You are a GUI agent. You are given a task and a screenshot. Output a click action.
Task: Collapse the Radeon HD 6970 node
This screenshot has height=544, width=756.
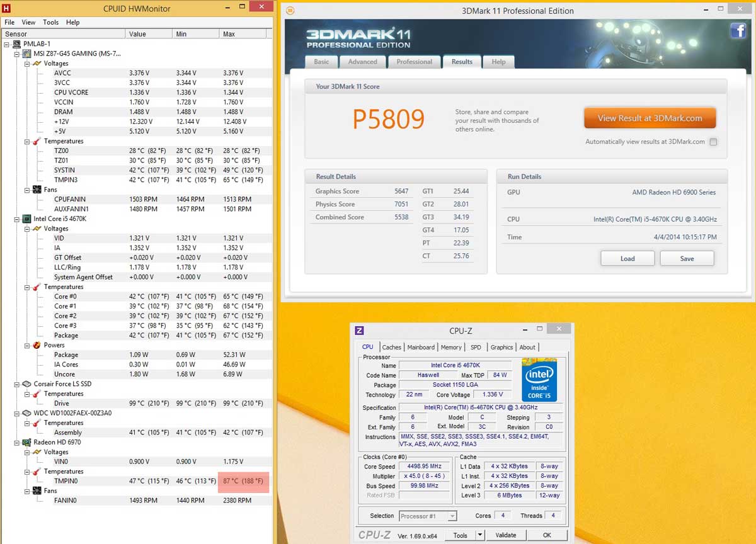pos(17,443)
